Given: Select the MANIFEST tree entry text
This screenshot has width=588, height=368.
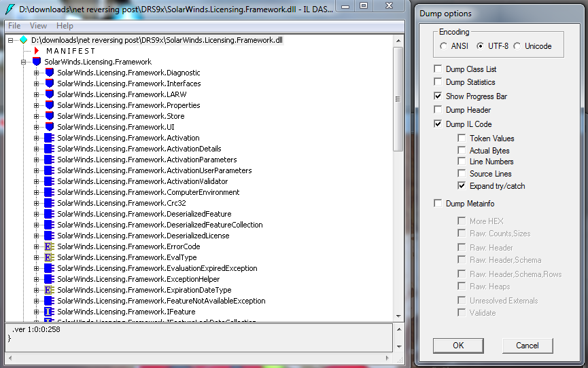Looking at the screenshot, I should click(71, 51).
